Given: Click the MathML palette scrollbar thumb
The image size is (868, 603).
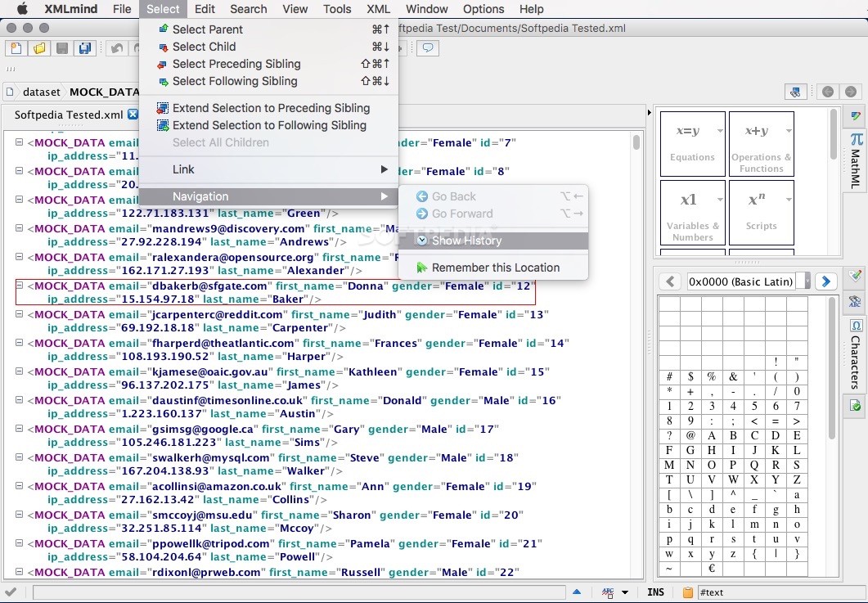Looking at the screenshot, I should pyautogui.click(x=834, y=134).
